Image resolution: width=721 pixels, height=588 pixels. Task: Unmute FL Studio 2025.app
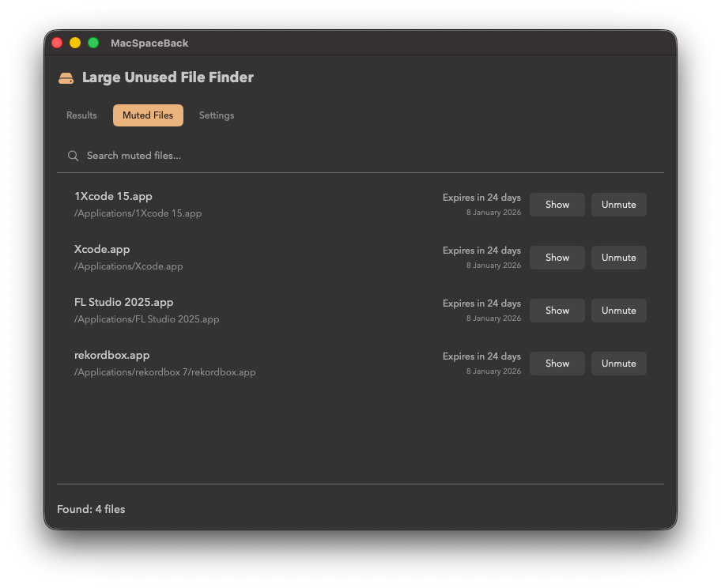(618, 311)
